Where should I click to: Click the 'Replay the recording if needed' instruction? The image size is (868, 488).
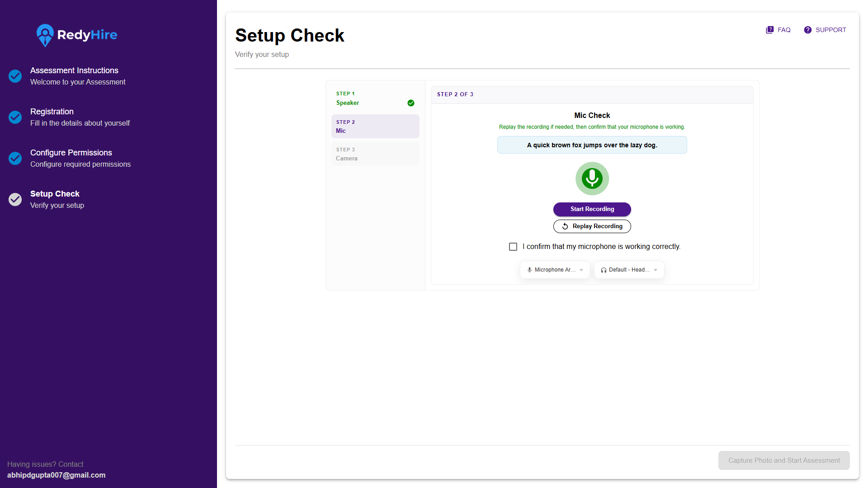(592, 127)
